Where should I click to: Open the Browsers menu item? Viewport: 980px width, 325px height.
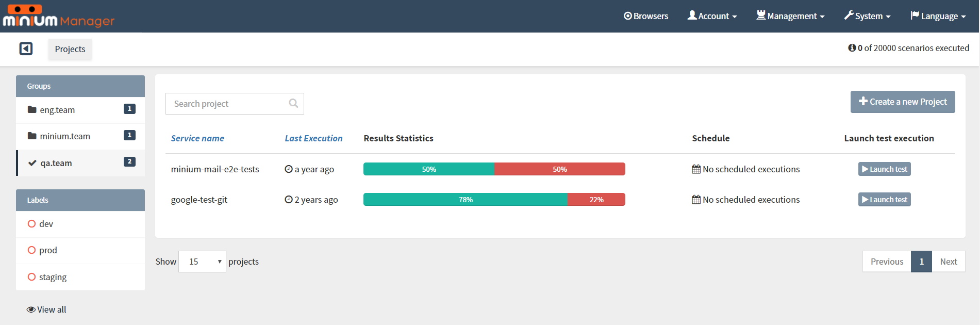tap(646, 16)
